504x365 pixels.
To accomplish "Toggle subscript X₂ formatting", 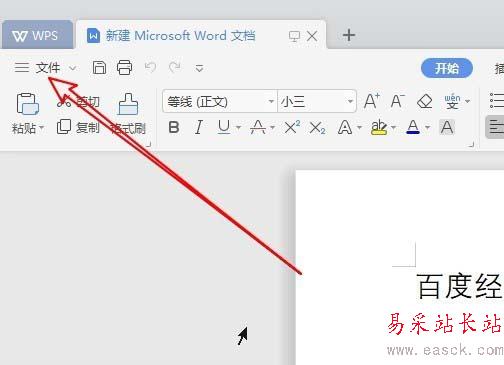I will coord(317,127).
